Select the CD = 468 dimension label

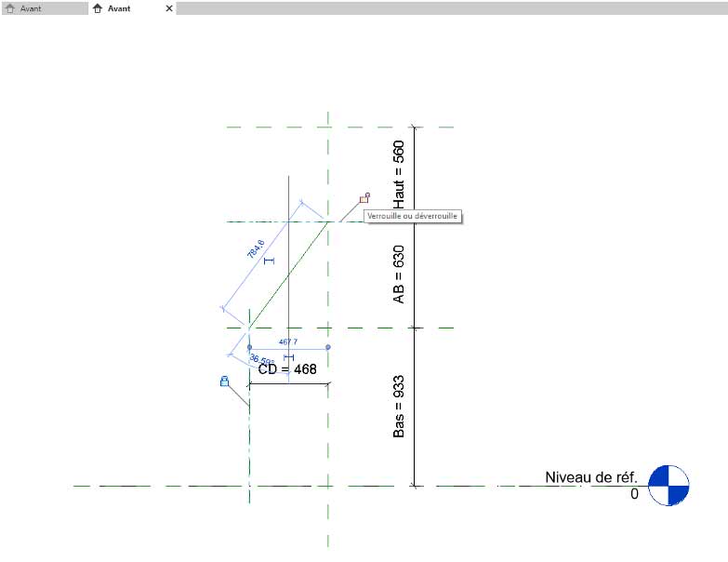(287, 369)
